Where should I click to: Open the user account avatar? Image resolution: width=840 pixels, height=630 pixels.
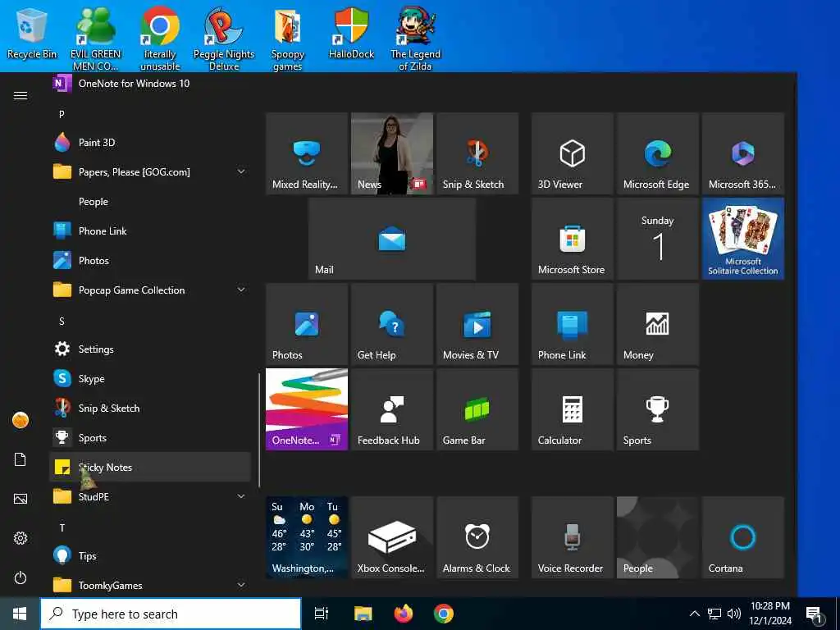tap(21, 420)
